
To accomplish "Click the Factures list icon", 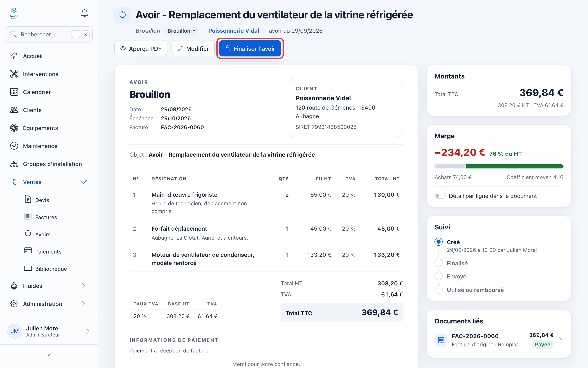I will pyautogui.click(x=28, y=216).
